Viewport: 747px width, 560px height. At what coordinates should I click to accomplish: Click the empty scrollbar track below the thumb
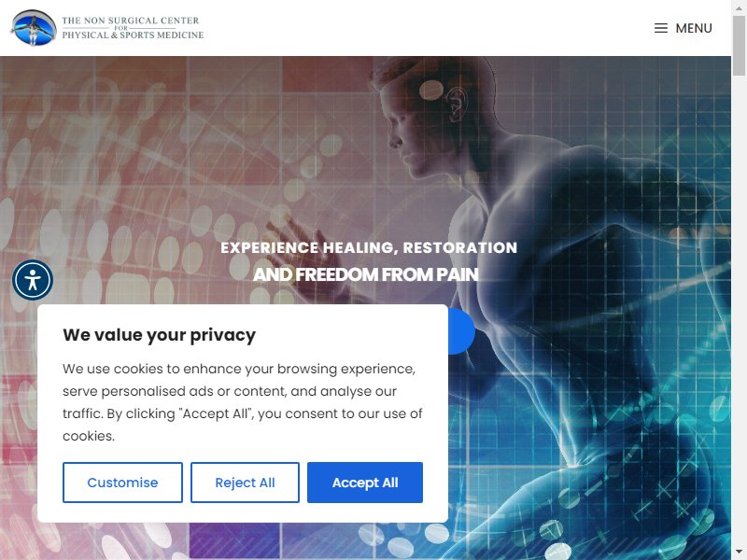739,310
